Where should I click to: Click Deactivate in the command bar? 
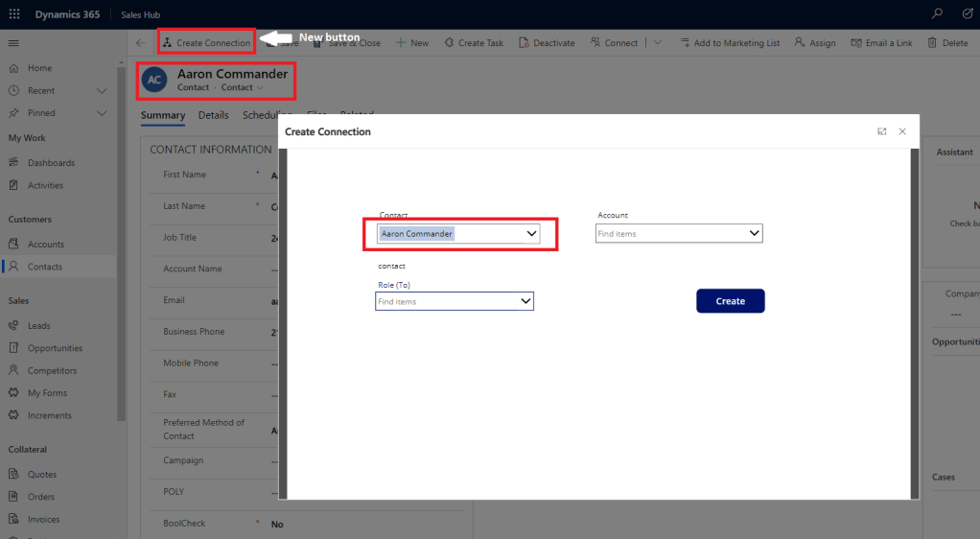(547, 43)
